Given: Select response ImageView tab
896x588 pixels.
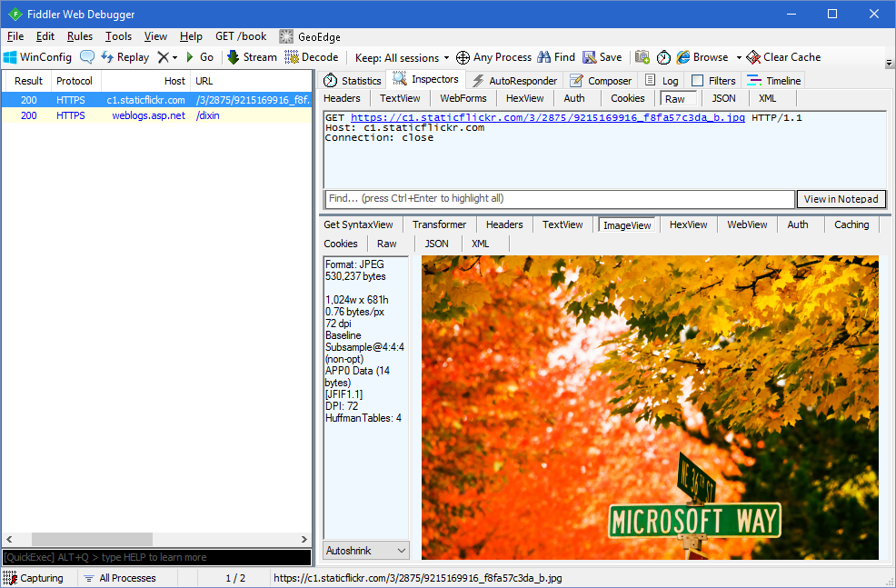Looking at the screenshot, I should (x=627, y=225).
